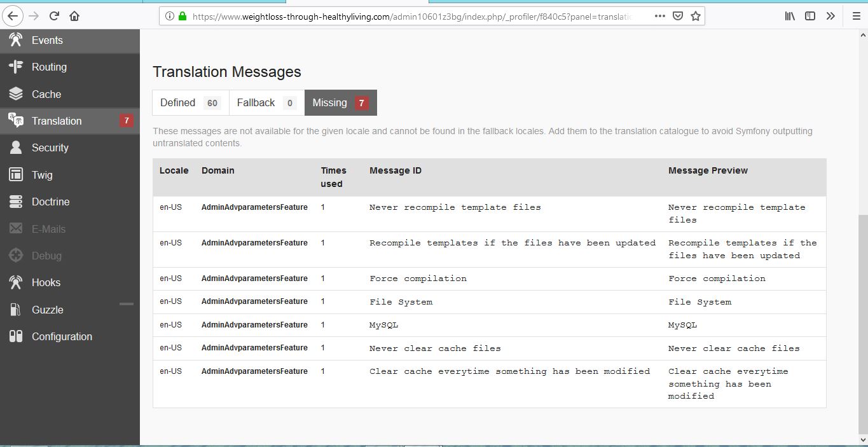Go back to the previous page
The width and height of the screenshot is (868, 447).
(x=12, y=16)
